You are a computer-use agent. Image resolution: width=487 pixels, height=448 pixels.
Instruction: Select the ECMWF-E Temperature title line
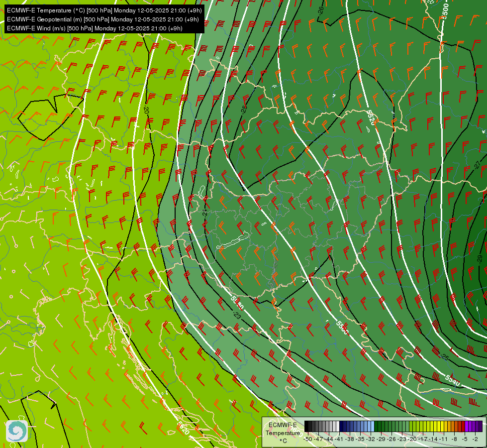click(104, 10)
